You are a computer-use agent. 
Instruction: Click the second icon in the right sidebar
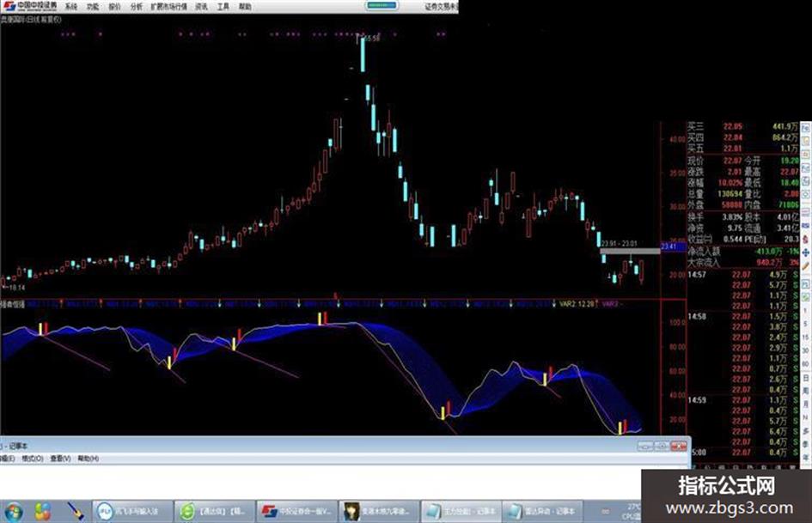(x=806, y=141)
